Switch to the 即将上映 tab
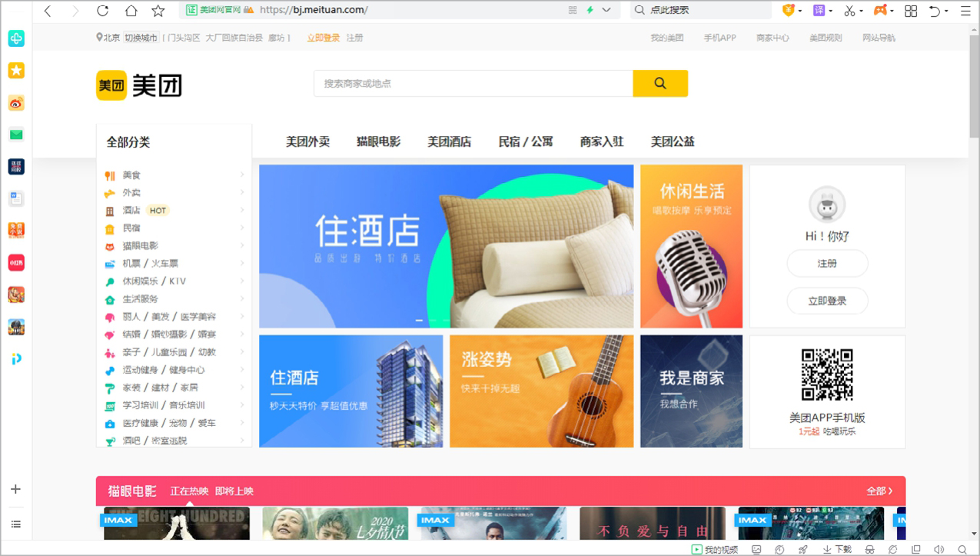This screenshot has width=980, height=556. point(234,491)
